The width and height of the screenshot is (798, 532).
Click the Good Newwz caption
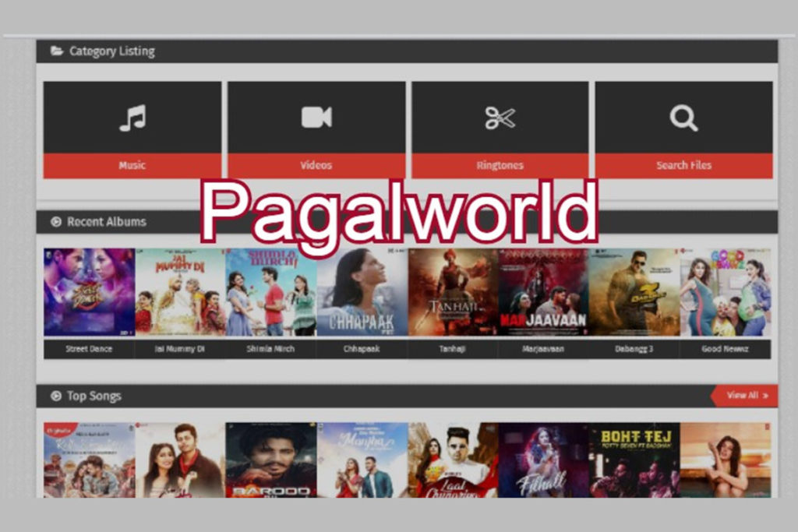725,349
